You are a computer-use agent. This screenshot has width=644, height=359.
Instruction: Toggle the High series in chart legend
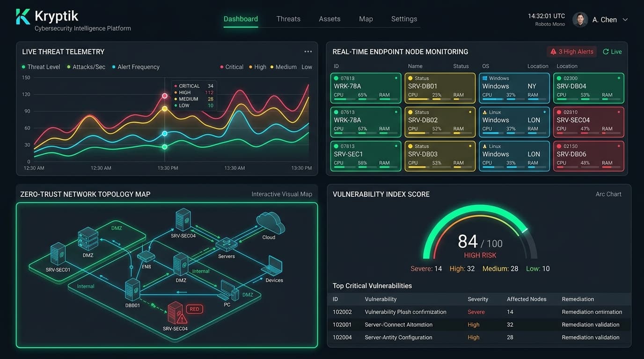coord(257,67)
